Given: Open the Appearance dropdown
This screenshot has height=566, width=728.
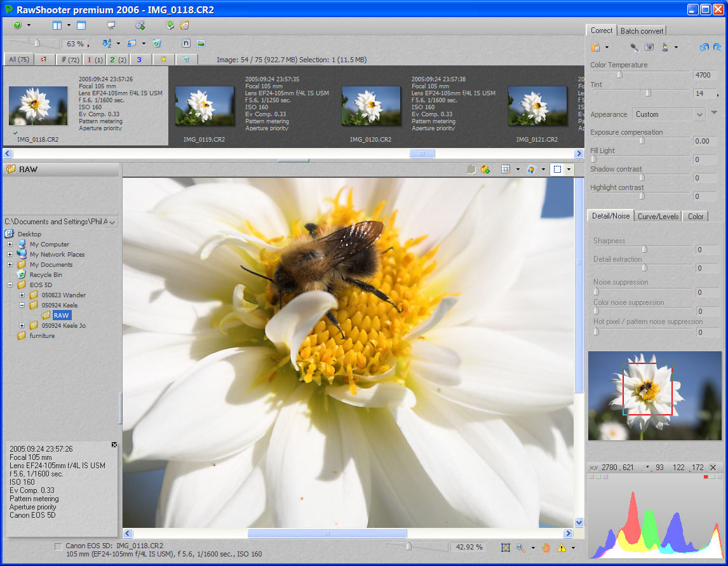Looking at the screenshot, I should [x=699, y=114].
